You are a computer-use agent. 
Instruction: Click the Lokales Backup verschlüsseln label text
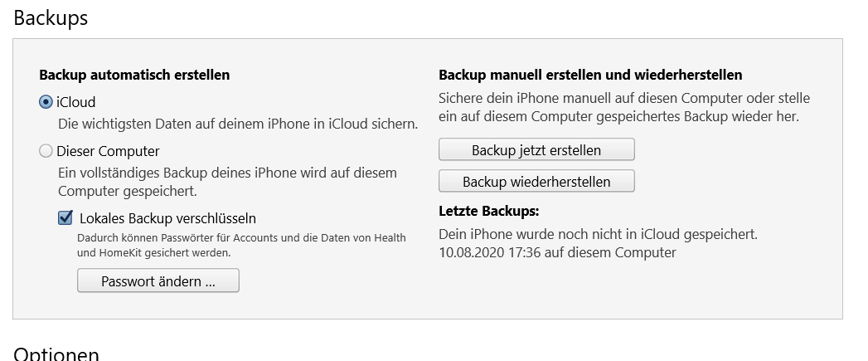click(x=167, y=218)
